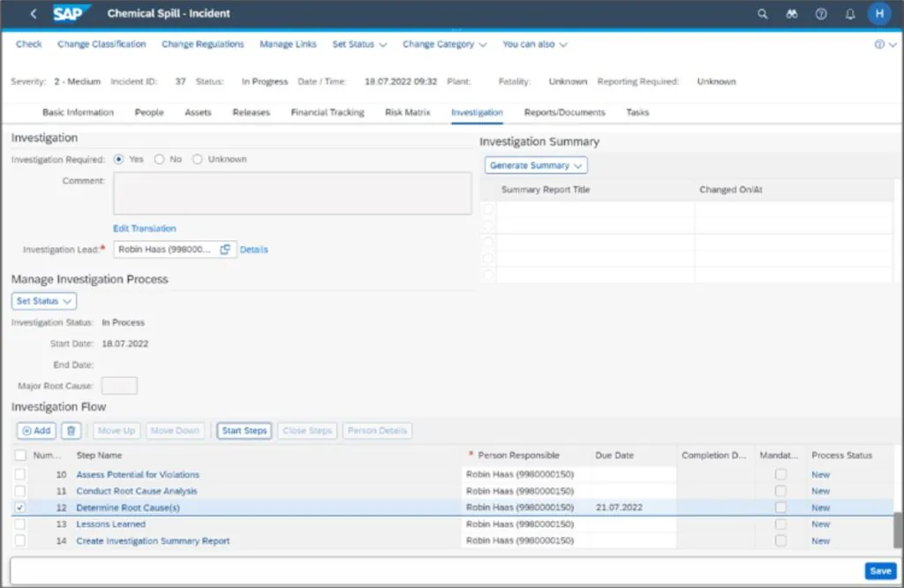Open user profile avatar H

(879, 13)
